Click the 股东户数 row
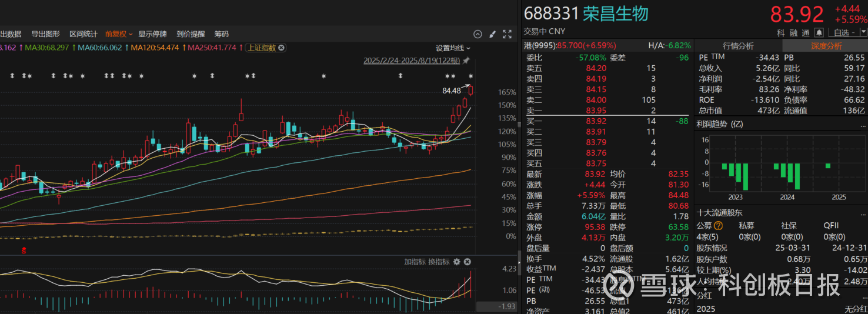Image resolution: width=868 pixels, height=314 pixels. (x=781, y=259)
